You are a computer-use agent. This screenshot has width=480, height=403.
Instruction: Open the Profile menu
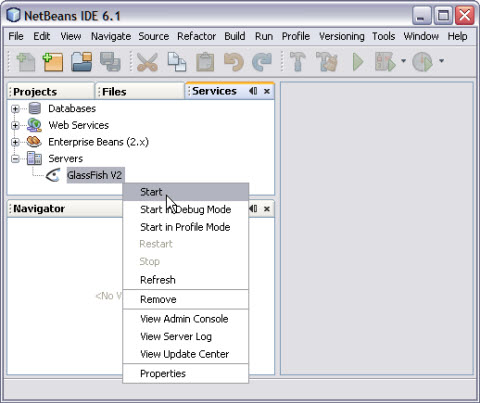[x=296, y=36]
